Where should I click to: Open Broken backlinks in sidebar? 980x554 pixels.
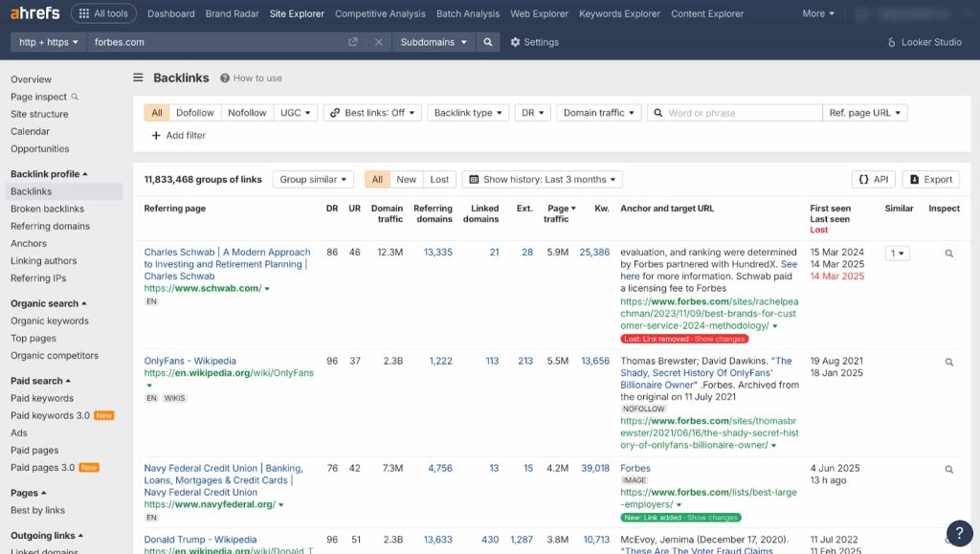point(48,209)
